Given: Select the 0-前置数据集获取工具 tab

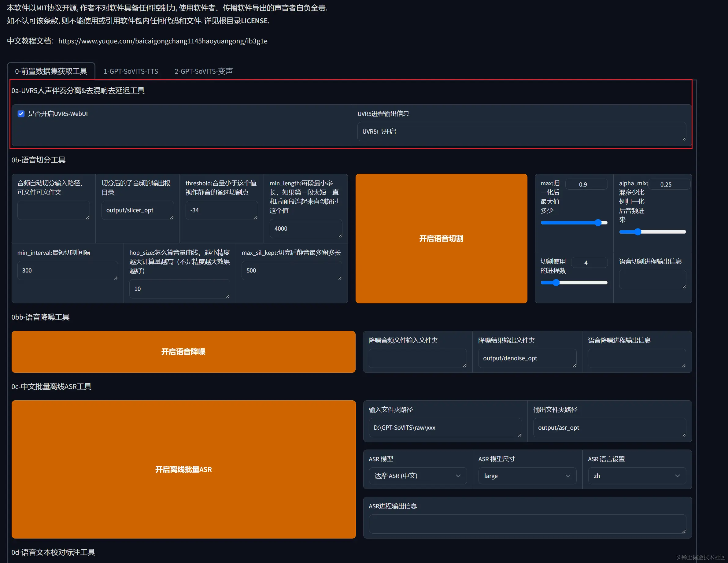Looking at the screenshot, I should (x=51, y=71).
